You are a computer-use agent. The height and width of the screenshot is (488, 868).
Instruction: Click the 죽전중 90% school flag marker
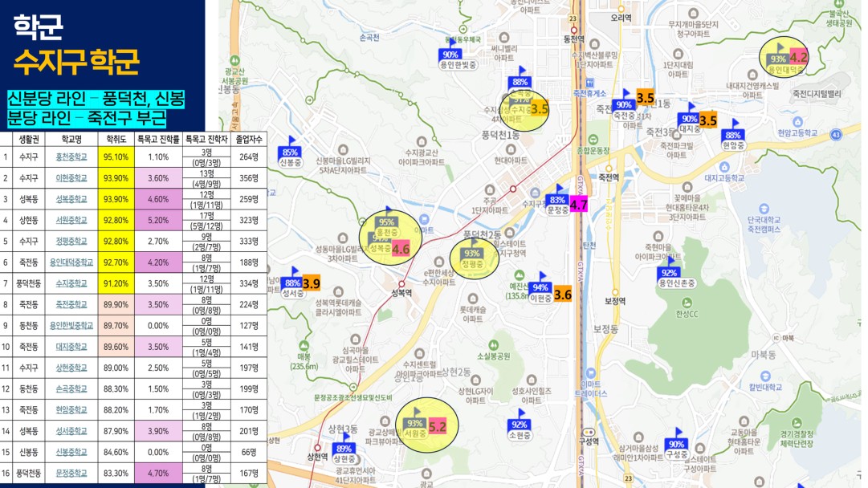coord(625,106)
